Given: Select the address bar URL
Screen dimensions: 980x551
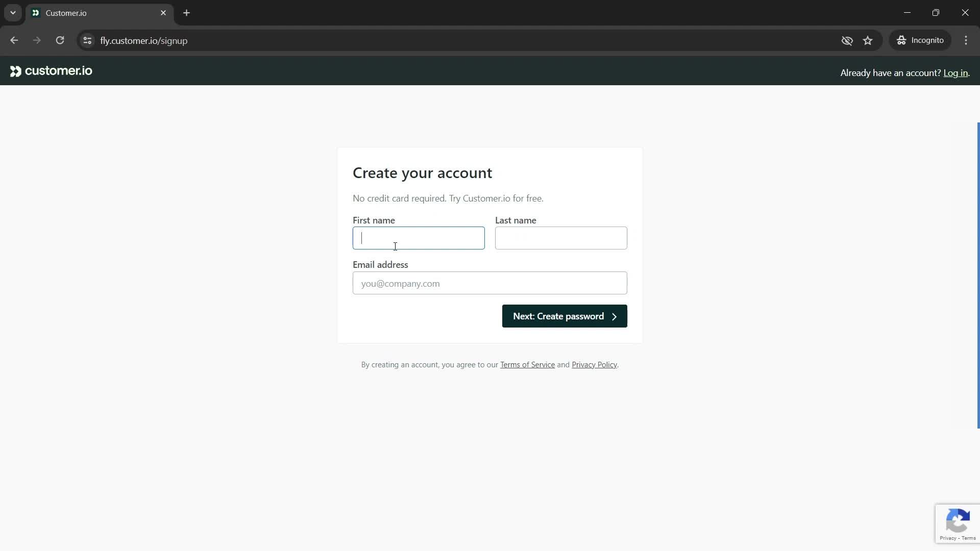Looking at the screenshot, I should (x=144, y=40).
